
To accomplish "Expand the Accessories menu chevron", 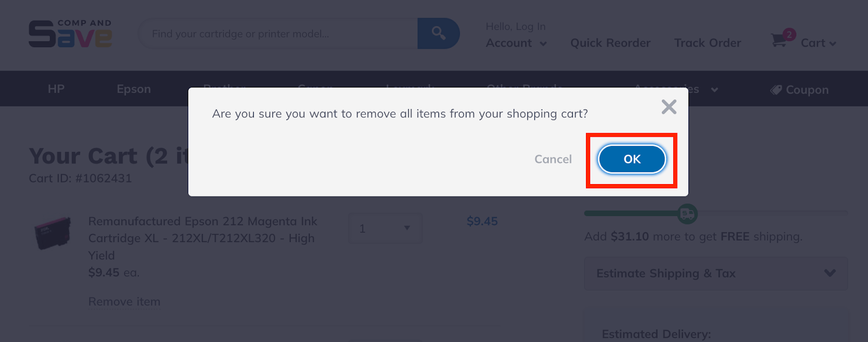I will click(715, 90).
